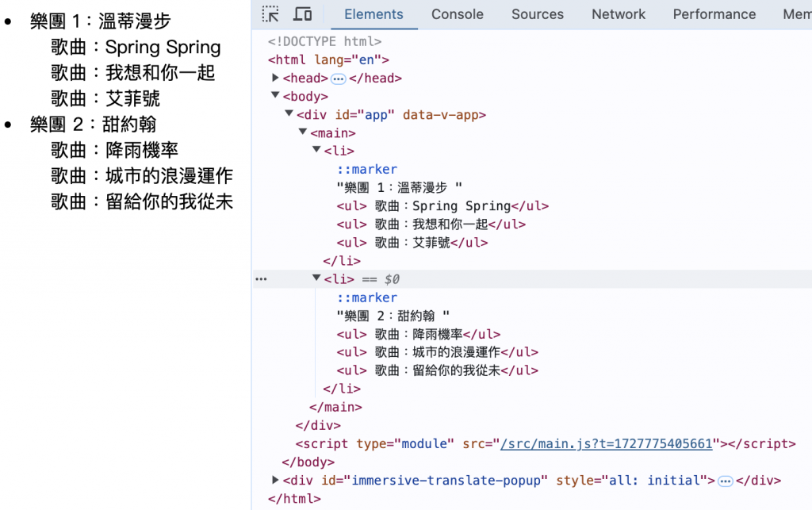Viewport: 812px width, 510px height.
Task: Open the Performance tab
Action: (714, 14)
